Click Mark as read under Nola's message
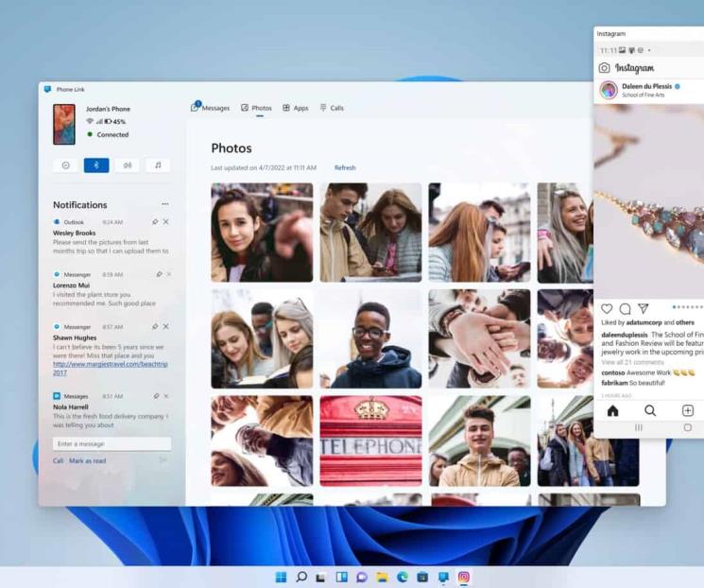This screenshot has width=704, height=588. coord(87,461)
